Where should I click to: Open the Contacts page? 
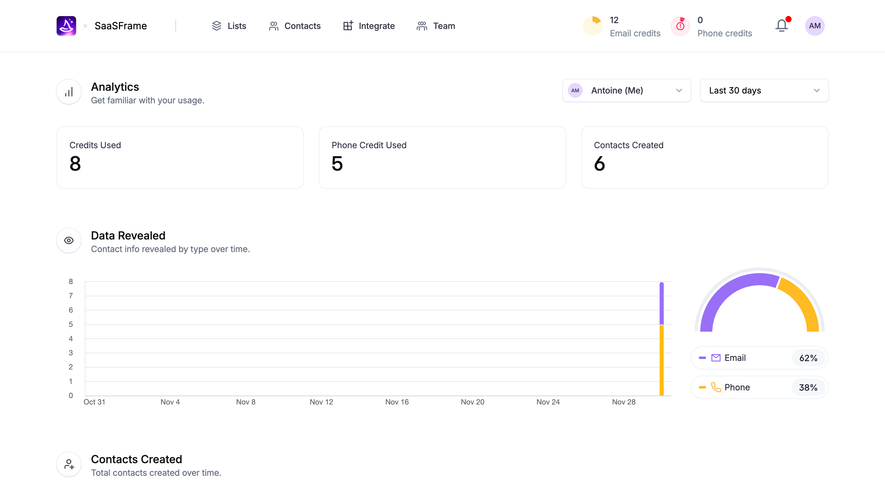coord(295,26)
